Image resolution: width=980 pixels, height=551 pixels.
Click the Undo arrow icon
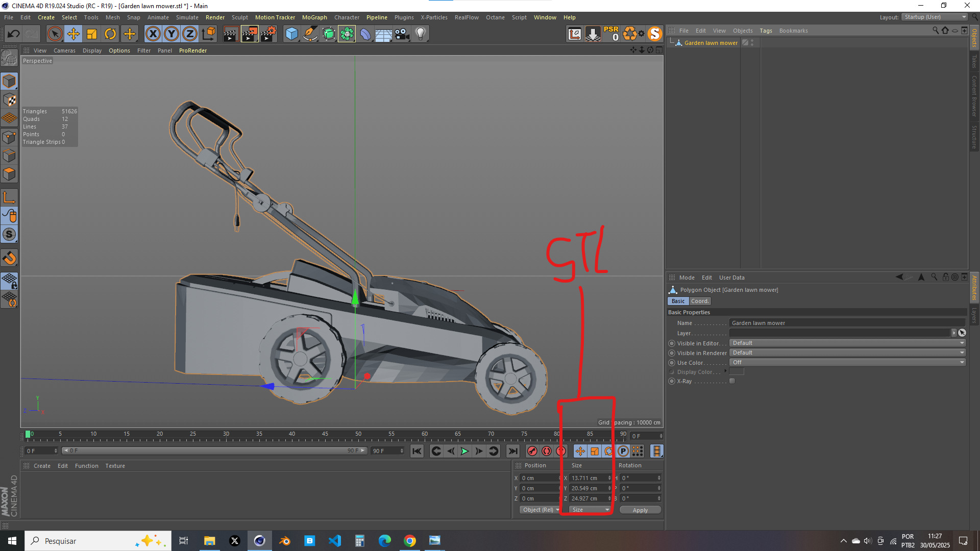pos(14,34)
